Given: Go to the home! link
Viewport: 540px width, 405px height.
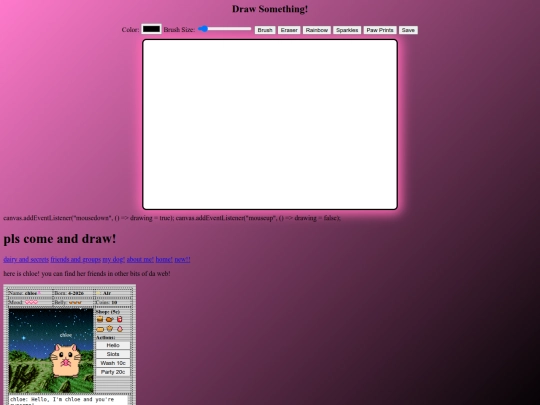Looking at the screenshot, I should tap(164, 259).
